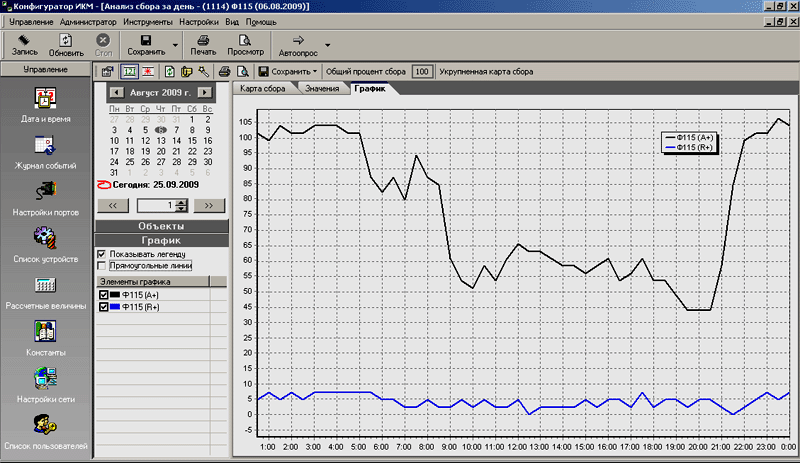Screen dimensions: 800x463
Task: Click Укрупненная карта сбора button
Action: pyautogui.click(x=486, y=72)
